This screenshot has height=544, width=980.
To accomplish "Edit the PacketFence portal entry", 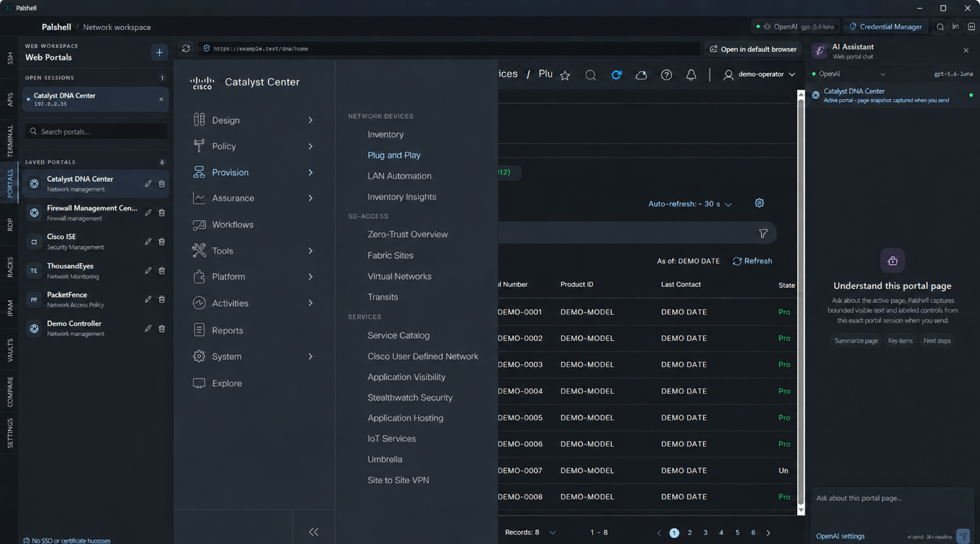I will (x=148, y=299).
